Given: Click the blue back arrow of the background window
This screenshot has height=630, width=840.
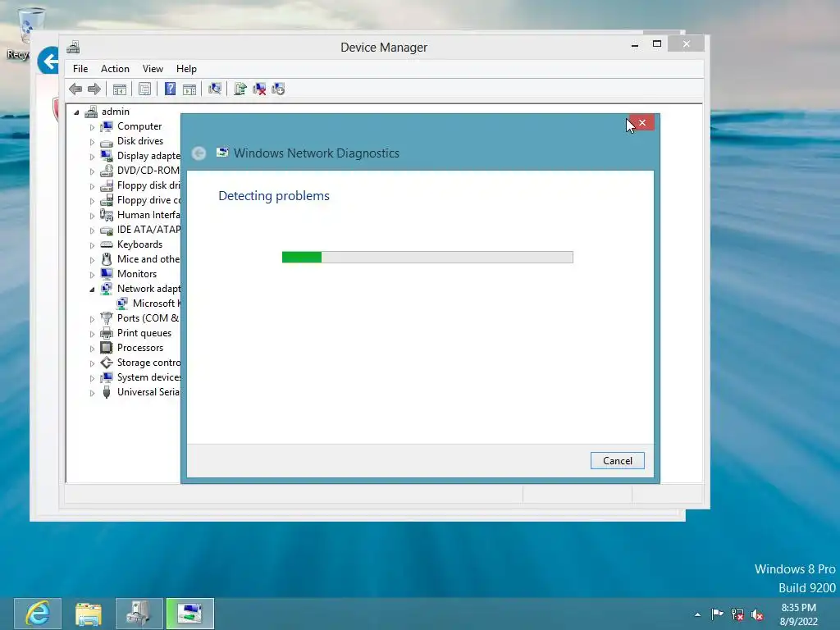Looking at the screenshot, I should (x=48, y=61).
